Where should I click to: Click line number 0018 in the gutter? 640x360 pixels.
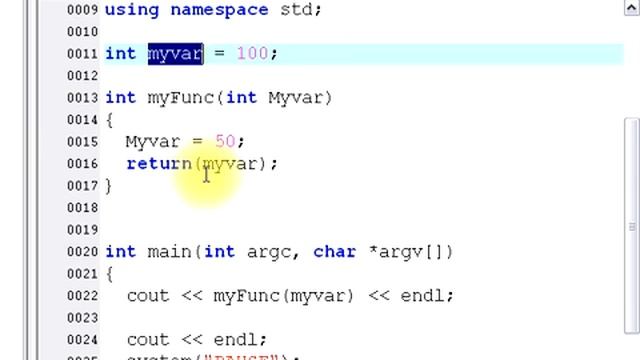82,208
